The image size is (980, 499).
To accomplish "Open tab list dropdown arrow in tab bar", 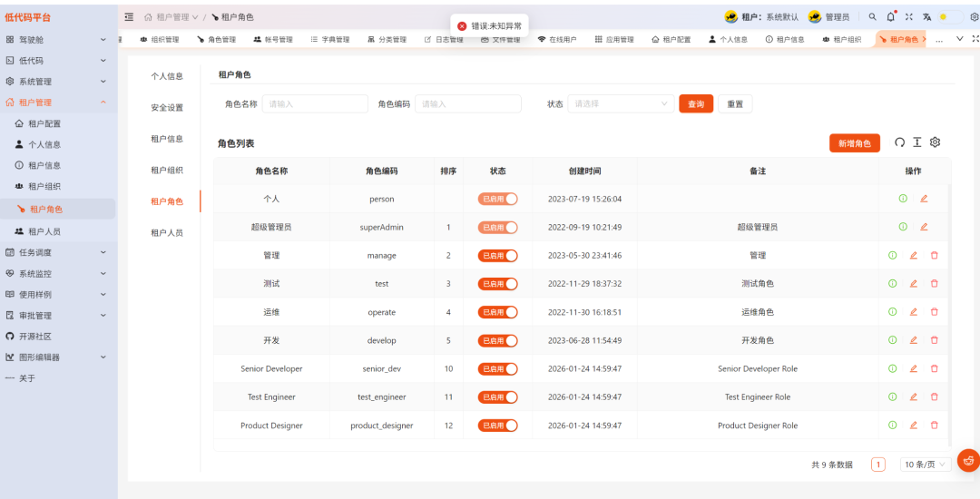I will click(960, 39).
